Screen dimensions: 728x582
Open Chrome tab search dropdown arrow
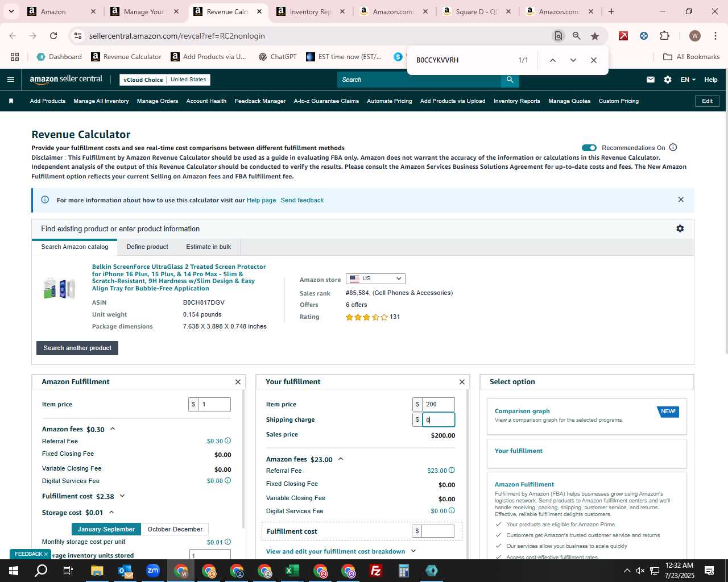coord(11,11)
